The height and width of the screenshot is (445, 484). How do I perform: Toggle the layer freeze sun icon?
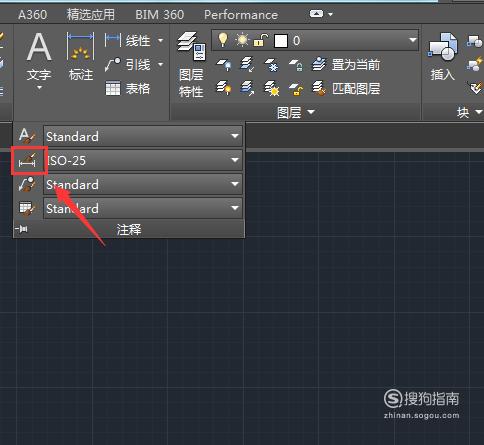pyautogui.click(x=242, y=40)
